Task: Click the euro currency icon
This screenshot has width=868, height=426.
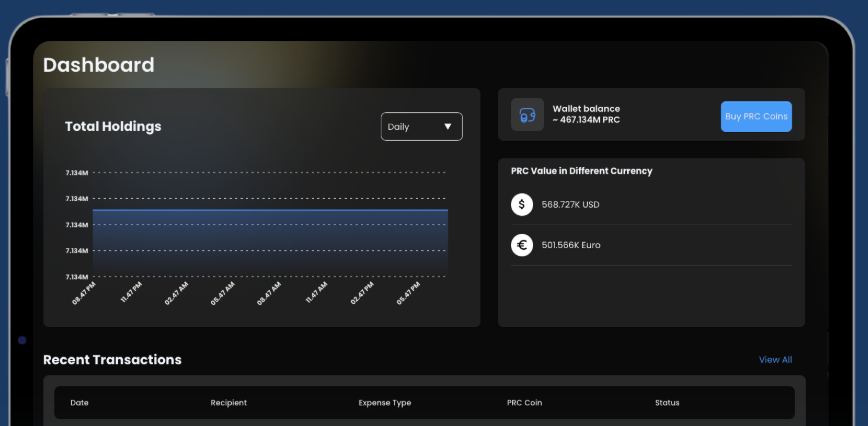Action: (521, 245)
